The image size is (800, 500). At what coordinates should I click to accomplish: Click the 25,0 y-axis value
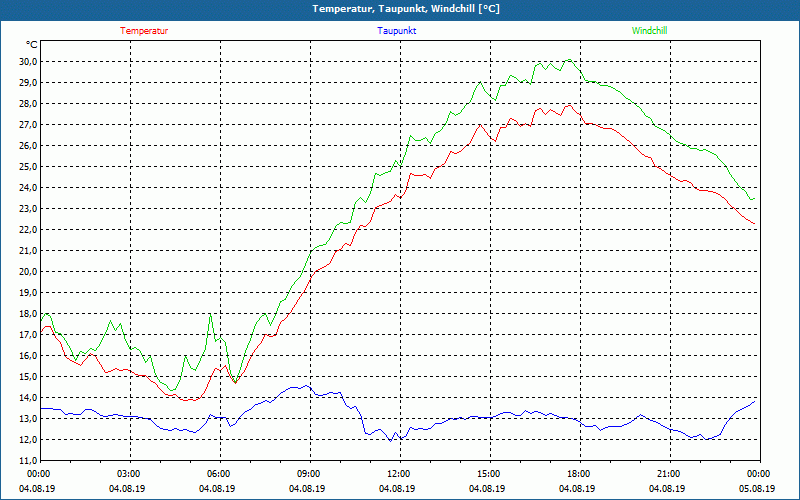pos(29,167)
